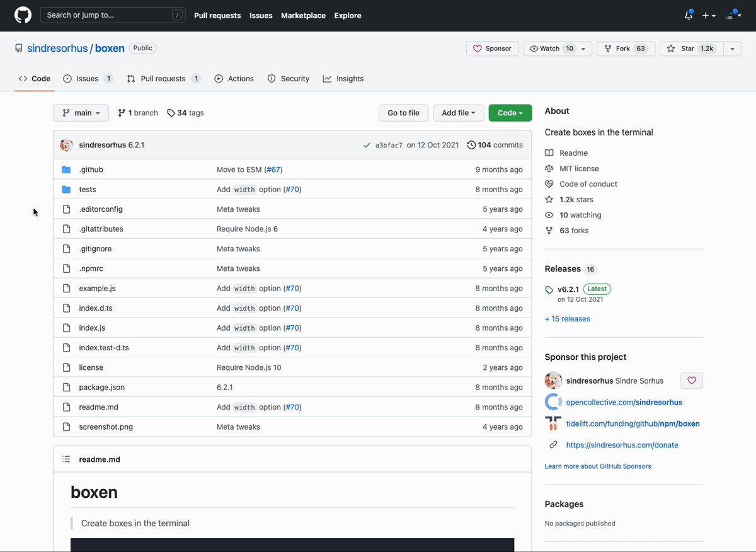Go to Marketplace in top navigation

pos(304,15)
